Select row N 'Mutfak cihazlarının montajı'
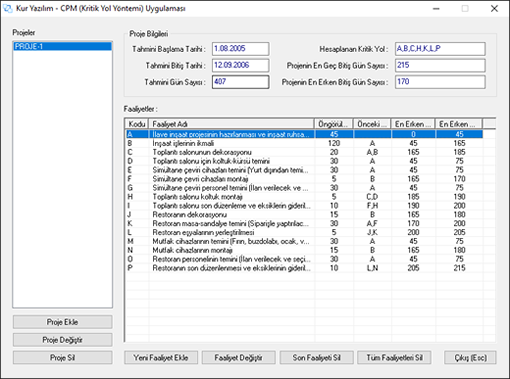Screen dimensions: 510x379 (304, 250)
